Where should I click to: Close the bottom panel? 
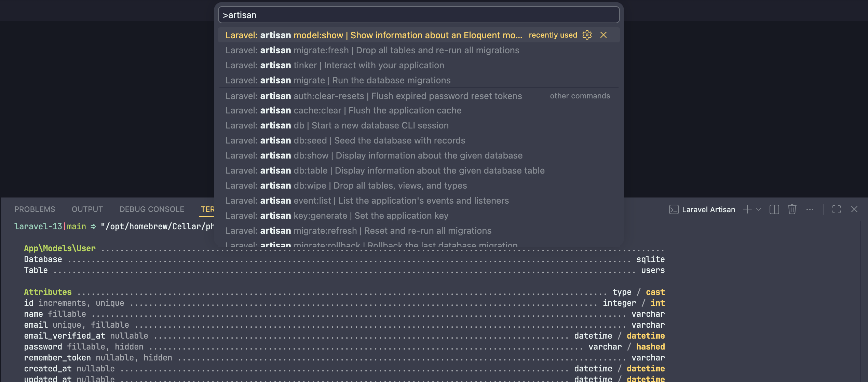pyautogui.click(x=854, y=209)
